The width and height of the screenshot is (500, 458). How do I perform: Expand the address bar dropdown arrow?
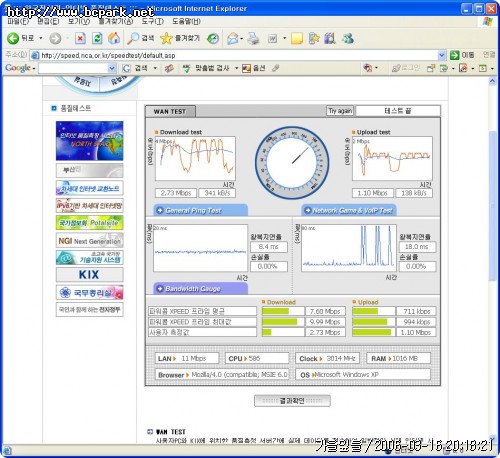click(x=441, y=55)
